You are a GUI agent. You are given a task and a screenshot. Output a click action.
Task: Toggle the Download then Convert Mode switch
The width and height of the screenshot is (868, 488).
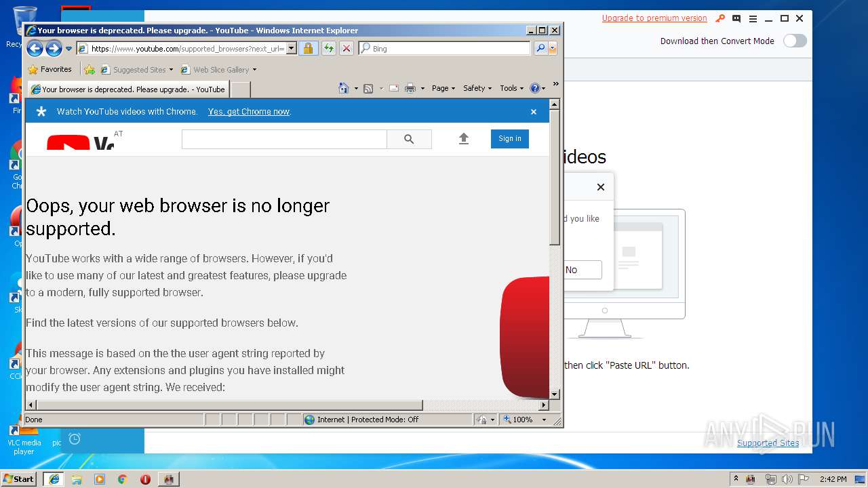pyautogui.click(x=795, y=41)
